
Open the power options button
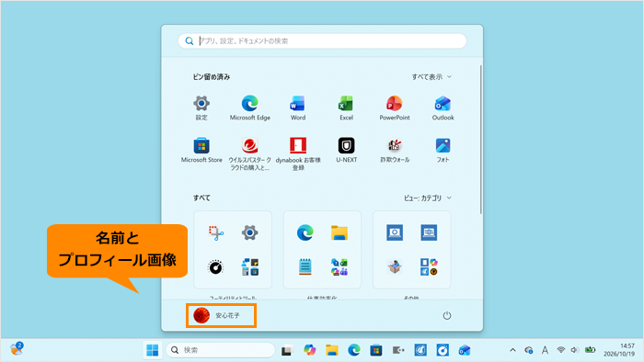(x=447, y=316)
